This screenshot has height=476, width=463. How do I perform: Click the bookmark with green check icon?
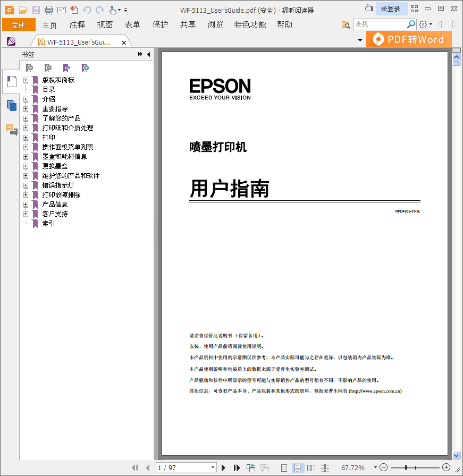click(x=85, y=68)
